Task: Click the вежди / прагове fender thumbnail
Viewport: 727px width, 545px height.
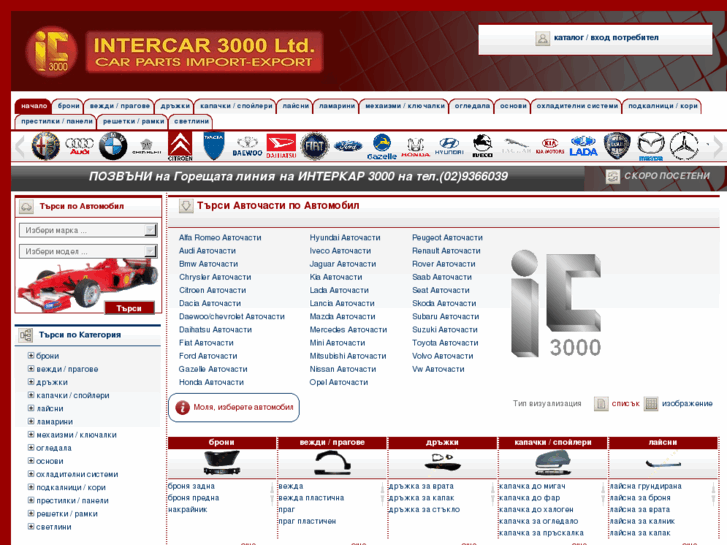Action: tap(332, 463)
